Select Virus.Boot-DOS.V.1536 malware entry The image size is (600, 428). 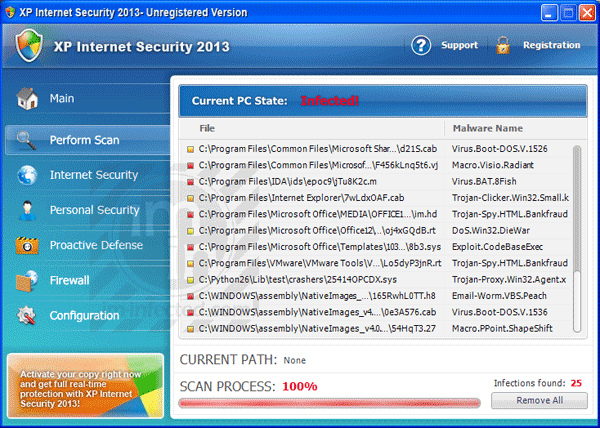click(x=499, y=312)
